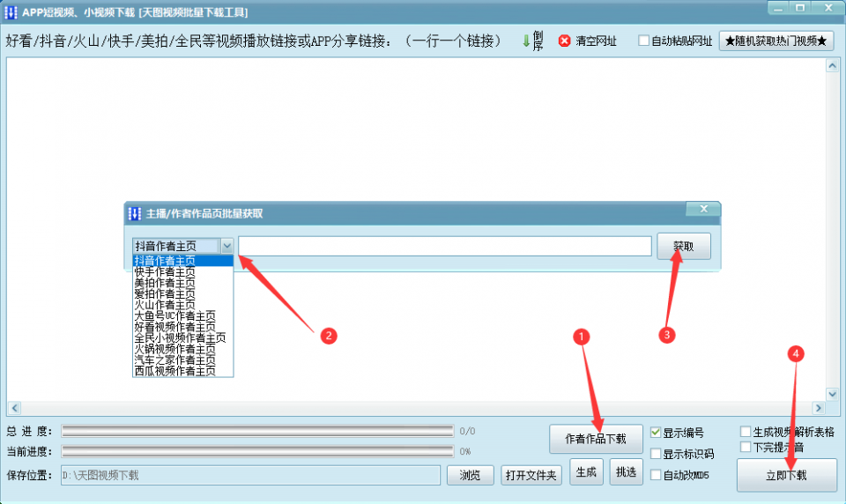This screenshot has width=846, height=504.
Task: Select 快手作者主页 from the dropdown list
Action: click(x=165, y=272)
